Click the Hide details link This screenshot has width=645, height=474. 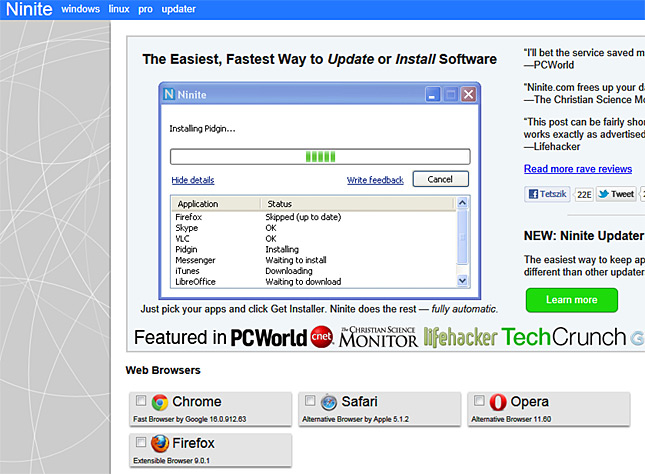pyautogui.click(x=193, y=180)
